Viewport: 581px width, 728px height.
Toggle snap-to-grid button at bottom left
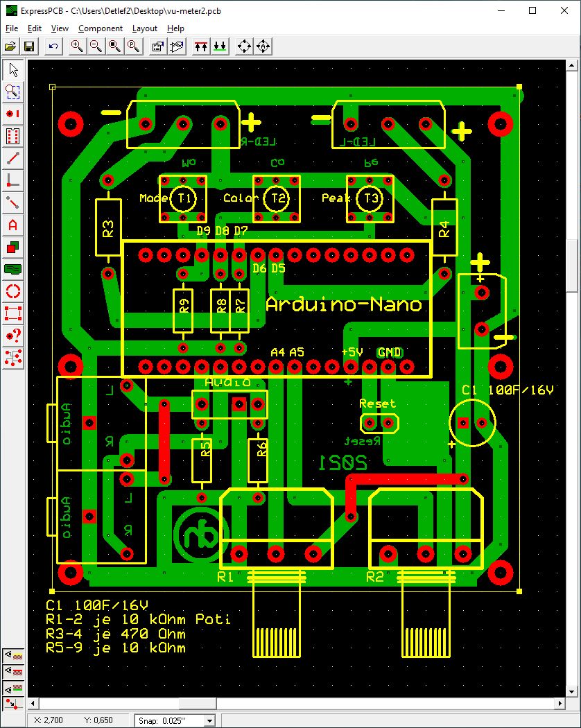13,704
